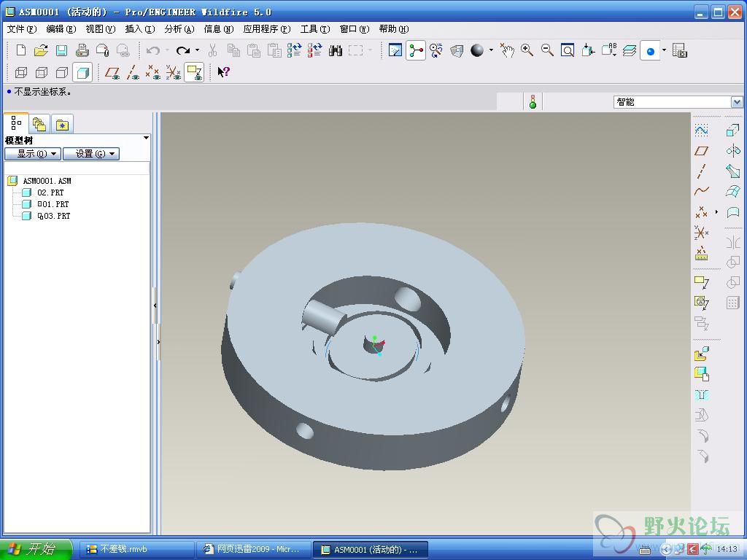
Task: Toggle datum points display
Action: tap(153, 72)
